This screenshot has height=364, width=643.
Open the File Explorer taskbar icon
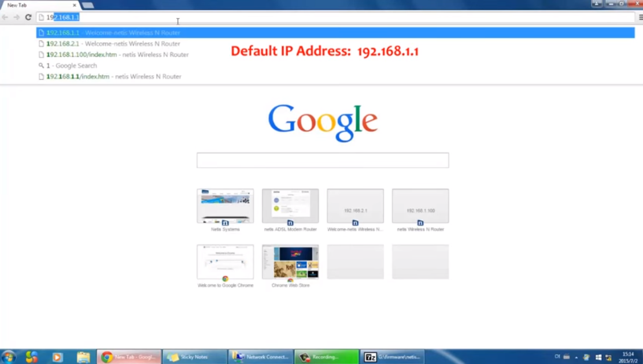pos(83,357)
